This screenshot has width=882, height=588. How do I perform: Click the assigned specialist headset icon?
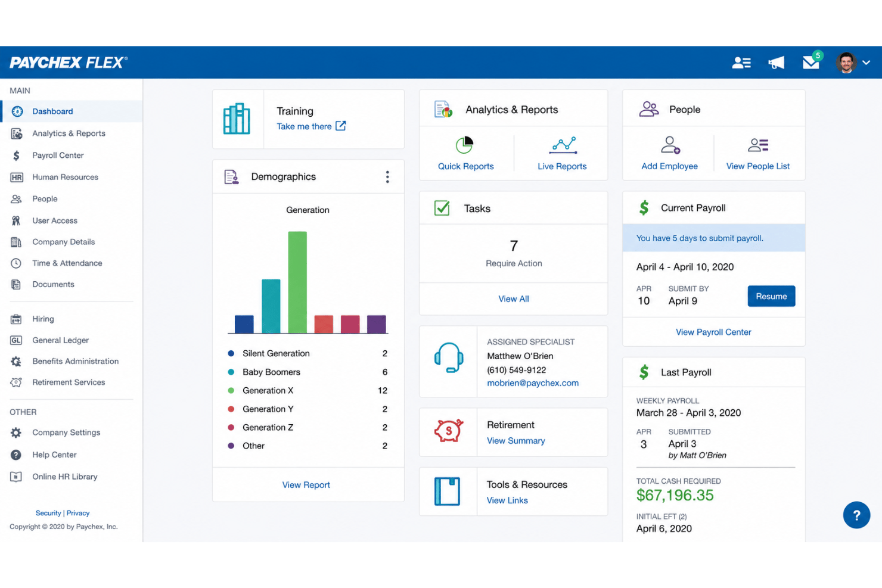click(449, 357)
